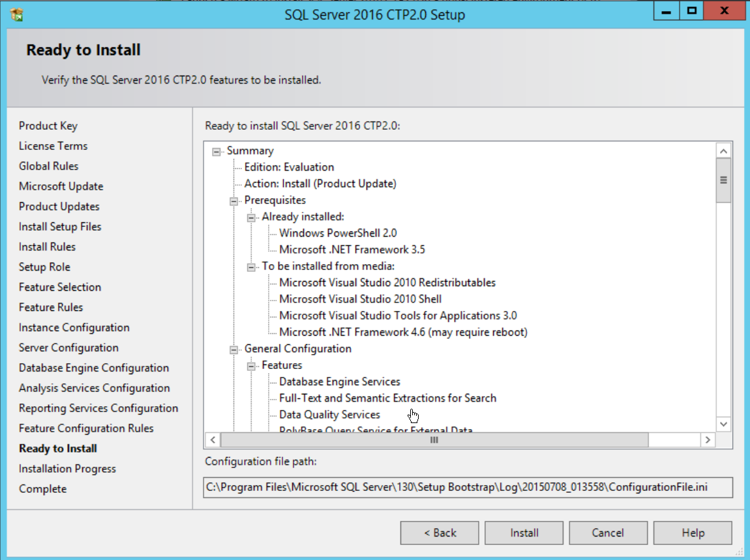Select the General Configuration tree label
The height and width of the screenshot is (560, 750).
coord(297,349)
